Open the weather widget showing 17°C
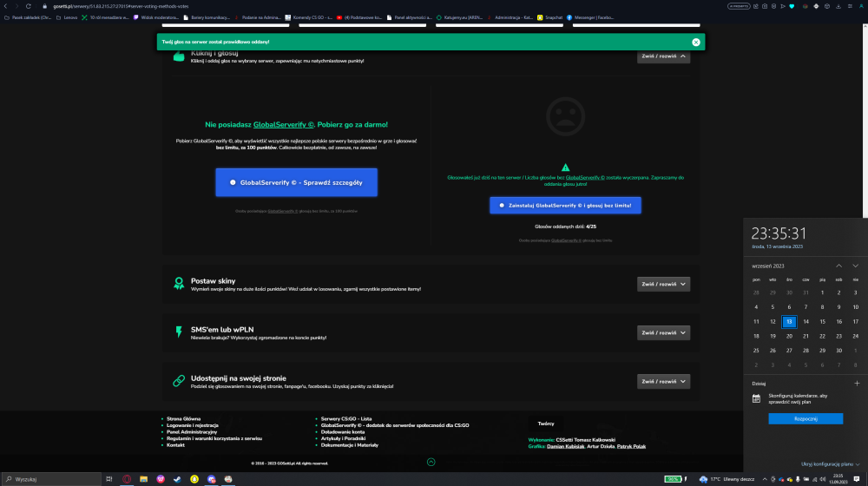Viewport: 868px width, 486px height. [x=727, y=479]
